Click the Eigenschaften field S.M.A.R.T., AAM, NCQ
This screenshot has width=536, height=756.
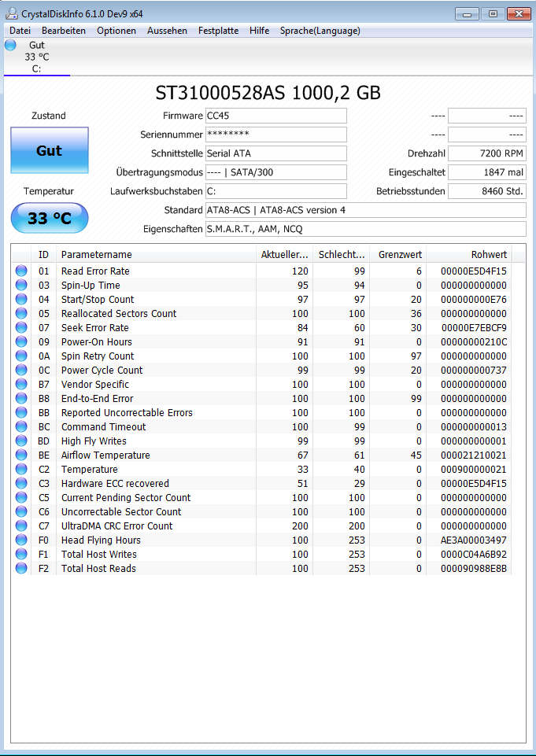[366, 229]
